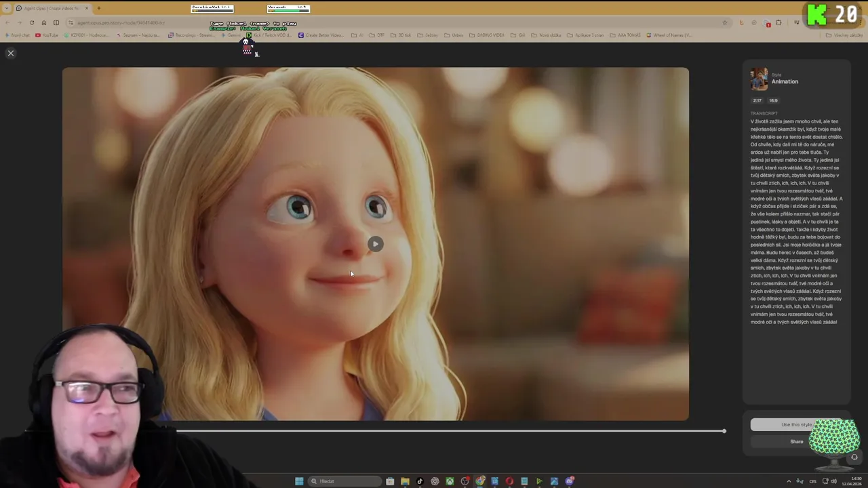Open File Explorer from the taskbar
The width and height of the screenshot is (868, 488).
pyautogui.click(x=406, y=481)
